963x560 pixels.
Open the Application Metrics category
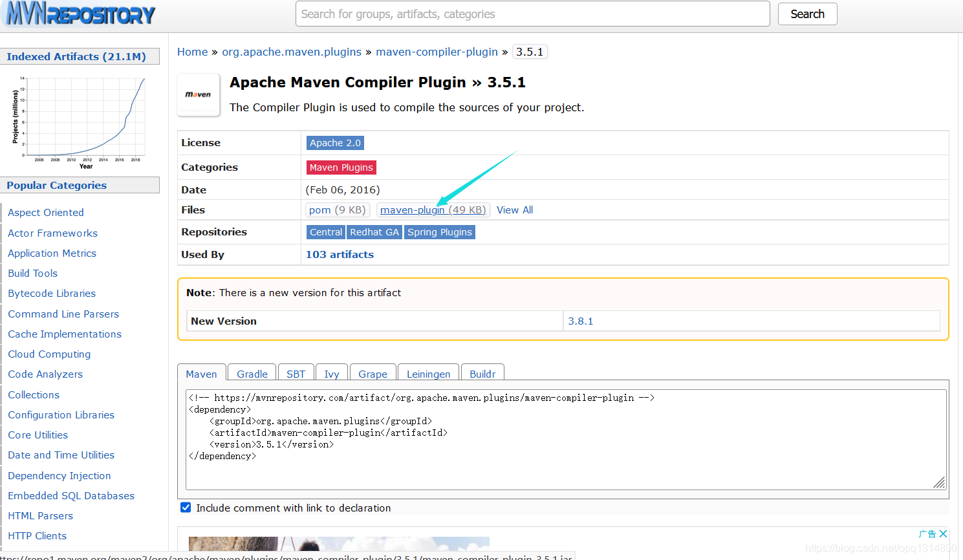coord(52,253)
